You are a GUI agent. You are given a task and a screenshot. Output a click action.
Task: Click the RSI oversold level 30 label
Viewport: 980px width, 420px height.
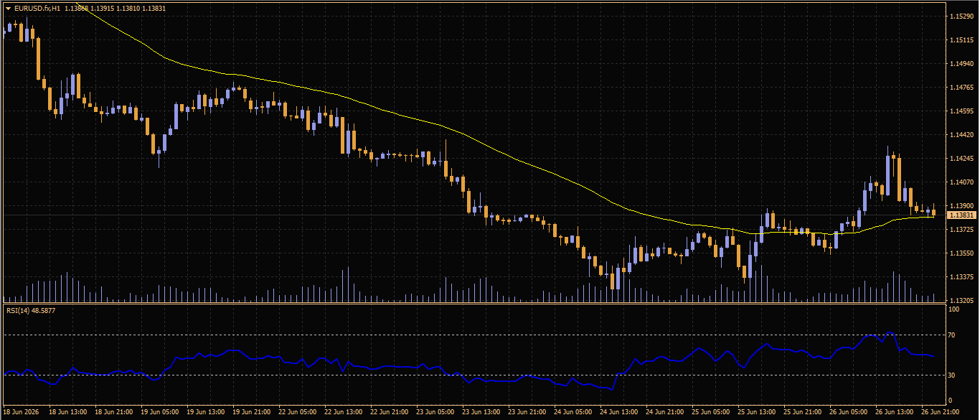pyautogui.click(x=953, y=375)
